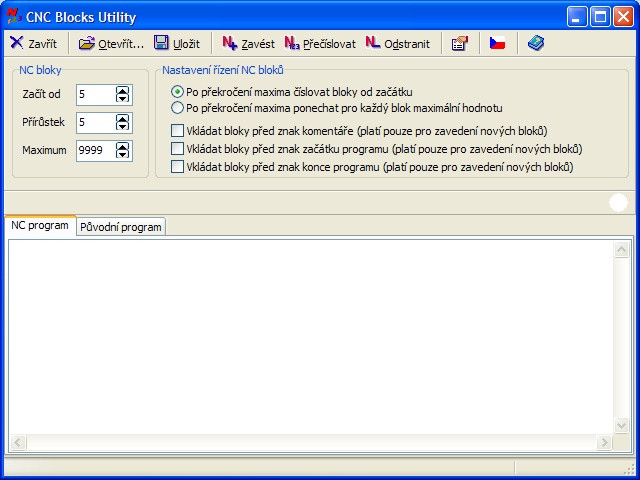The height and width of the screenshot is (480, 640).
Task: Switch to the NC program tab
Action: (40, 225)
